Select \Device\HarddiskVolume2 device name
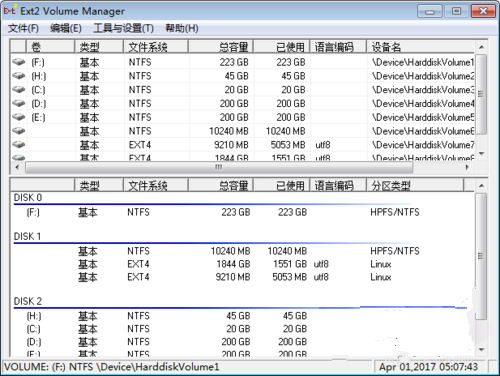 [x=423, y=76]
